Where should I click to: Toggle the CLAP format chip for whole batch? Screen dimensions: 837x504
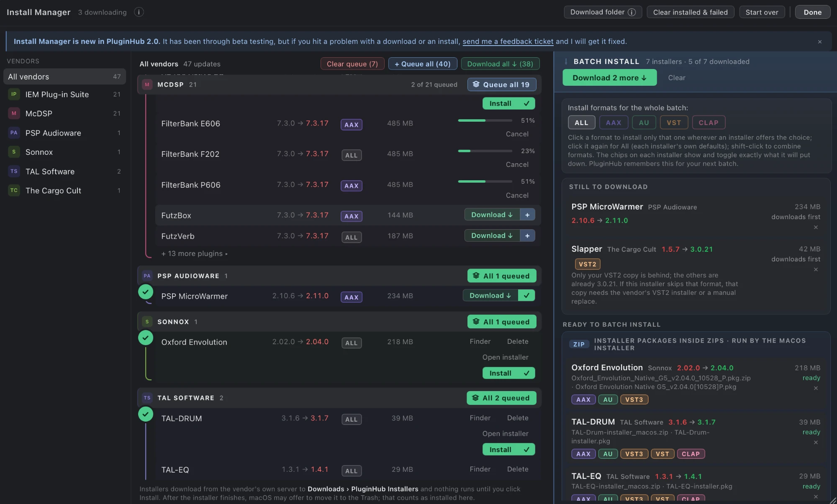point(709,123)
